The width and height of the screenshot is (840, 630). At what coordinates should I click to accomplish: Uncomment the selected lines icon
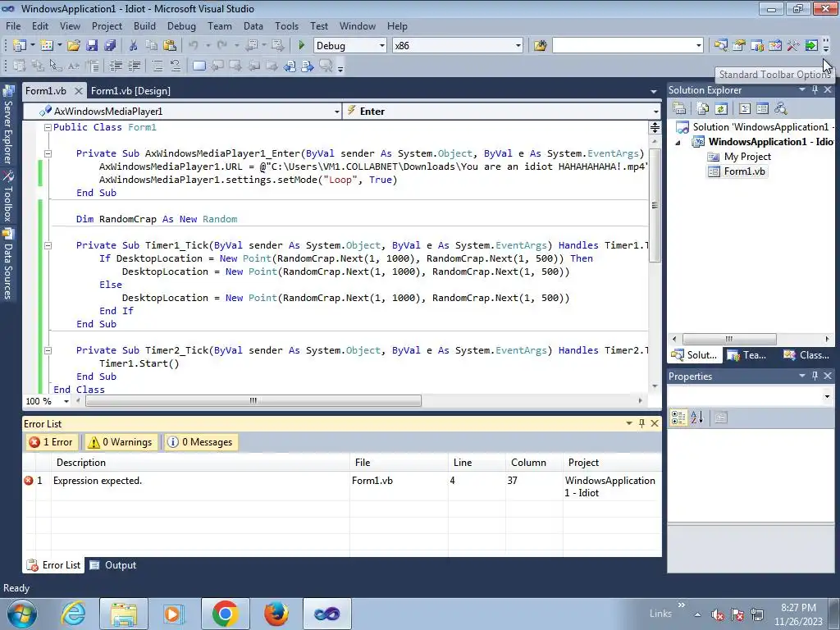(176, 66)
